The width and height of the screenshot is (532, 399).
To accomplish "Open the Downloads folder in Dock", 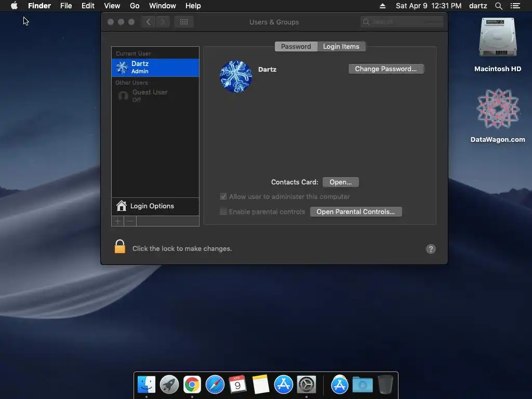I will tap(362, 385).
